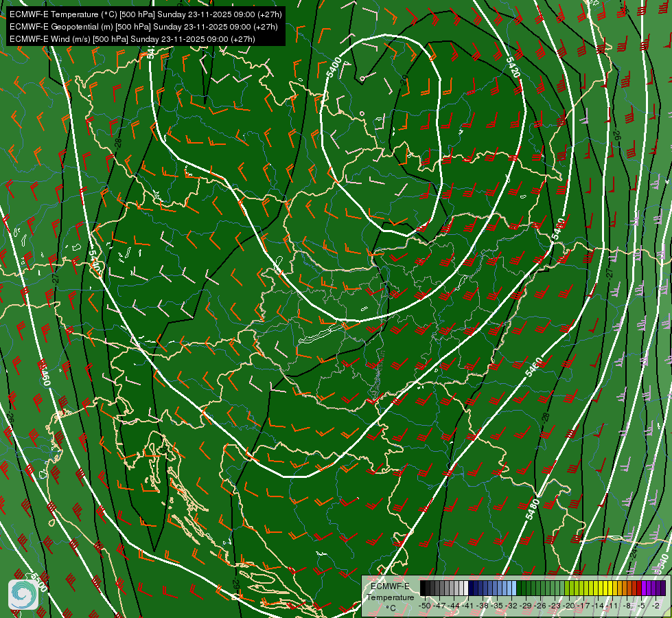This screenshot has width=672, height=618.
Task: Pick the lightest blue swatch in the legend
Action: click(514, 588)
